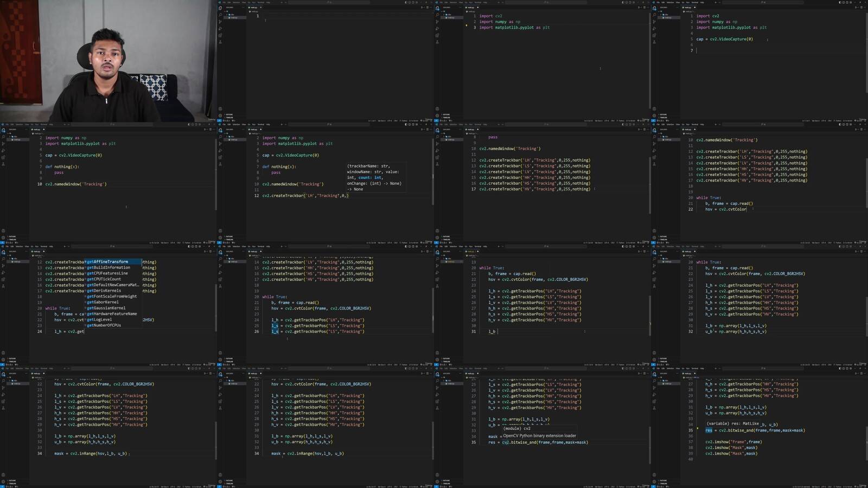This screenshot has height=488, width=868.
Task: Click line 38 cv2.imshow("Mask",mask)
Action: tap(731, 448)
